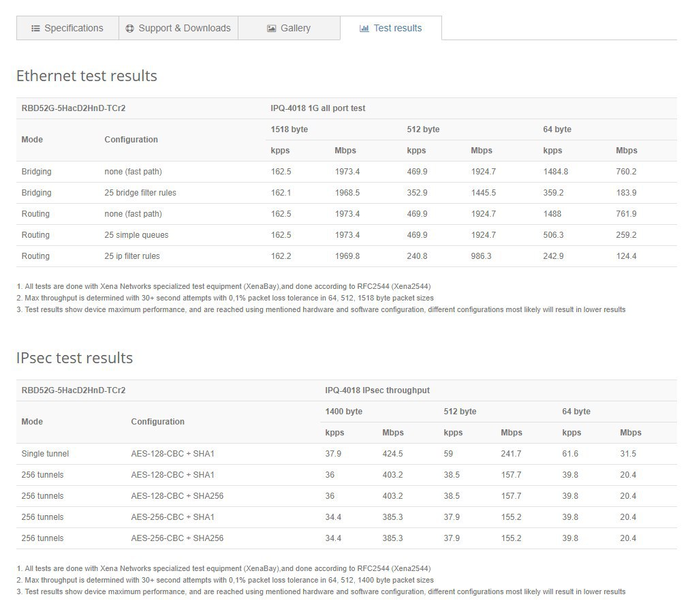Image resolution: width=690 pixels, height=616 pixels.
Task: Click the RBD52G-5HacD2HnD-TCr2 label in the IPsec table
Action: point(74,390)
